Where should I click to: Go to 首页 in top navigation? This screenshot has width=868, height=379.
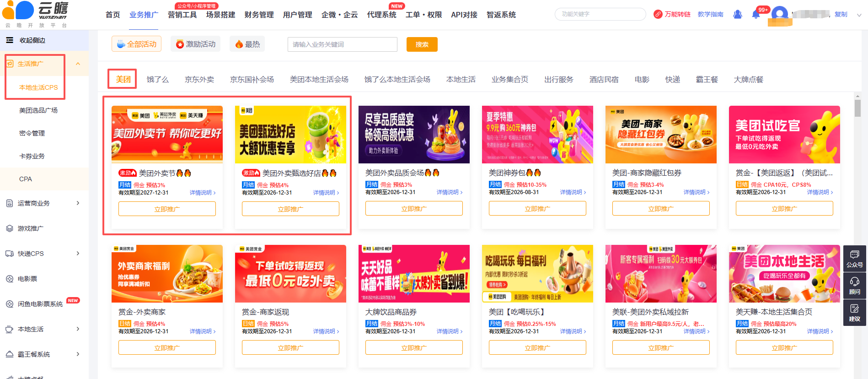[x=113, y=15]
